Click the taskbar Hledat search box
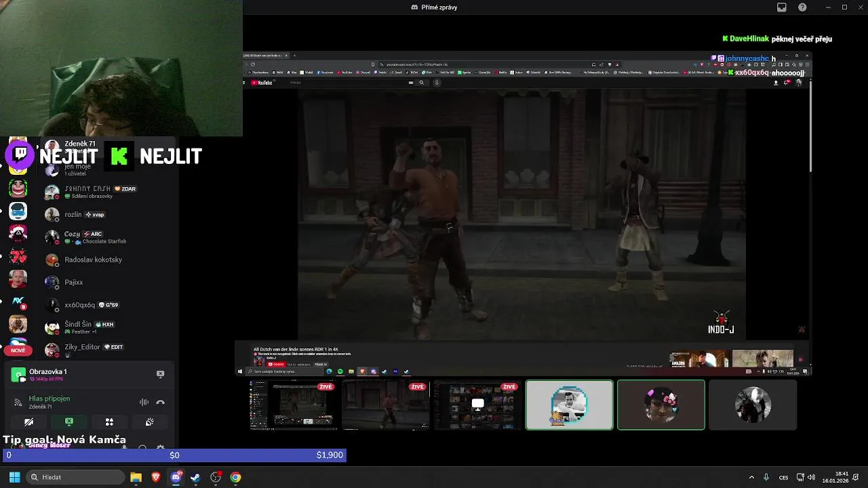The width and height of the screenshot is (868, 488). [x=74, y=477]
